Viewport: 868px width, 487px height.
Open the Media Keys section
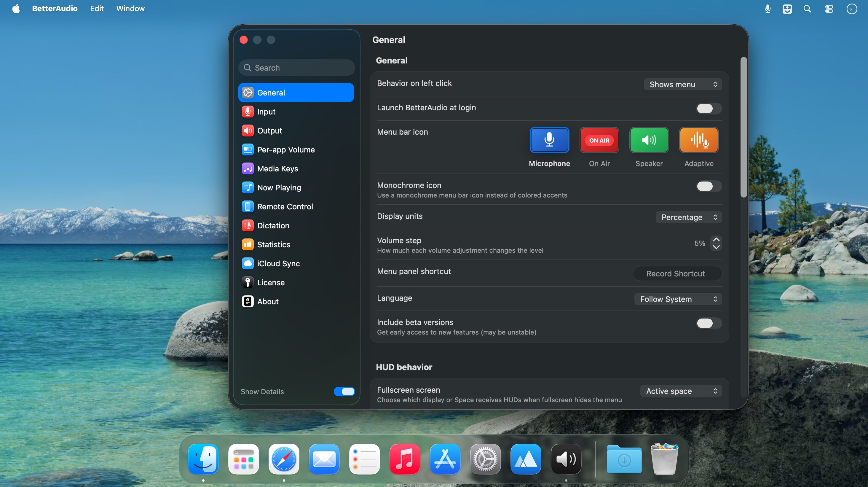coord(296,168)
